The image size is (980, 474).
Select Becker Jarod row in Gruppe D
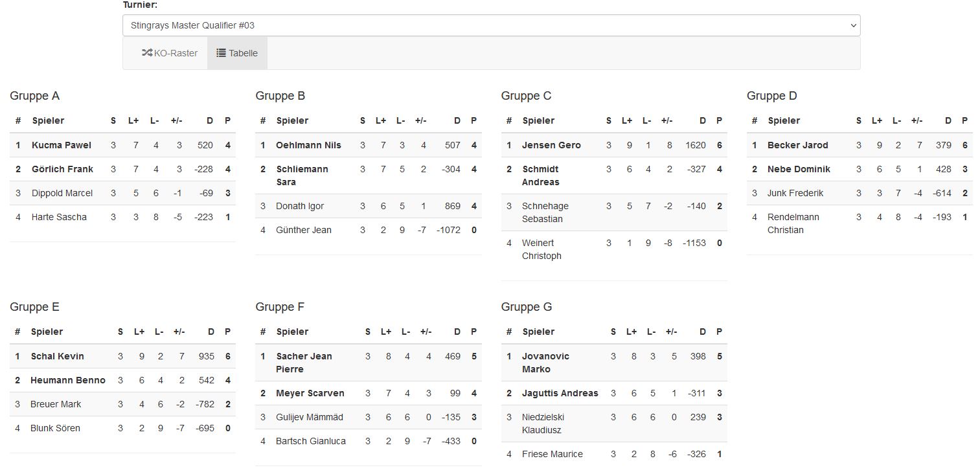[x=860, y=145]
